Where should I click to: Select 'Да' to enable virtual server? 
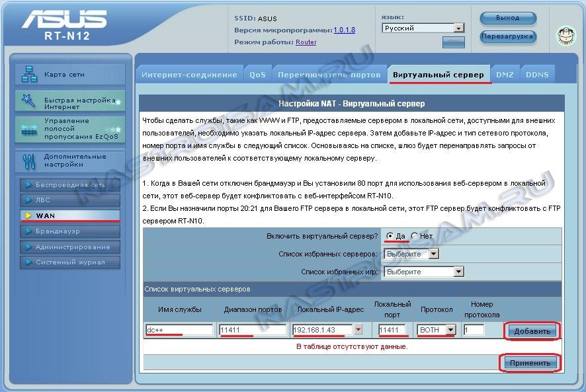click(390, 236)
